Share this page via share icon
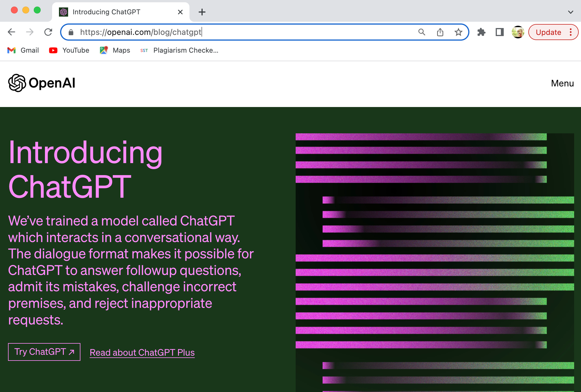Screen dimensions: 581x392 [x=440, y=32]
